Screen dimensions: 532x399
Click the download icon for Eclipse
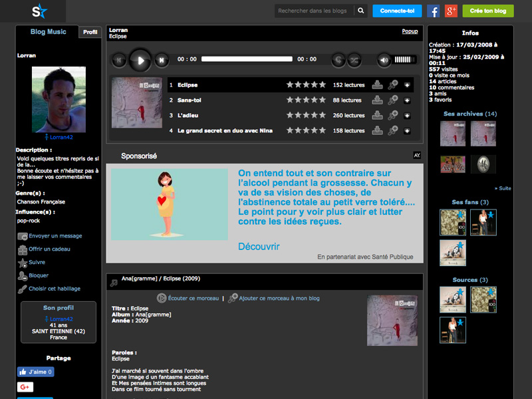point(377,84)
